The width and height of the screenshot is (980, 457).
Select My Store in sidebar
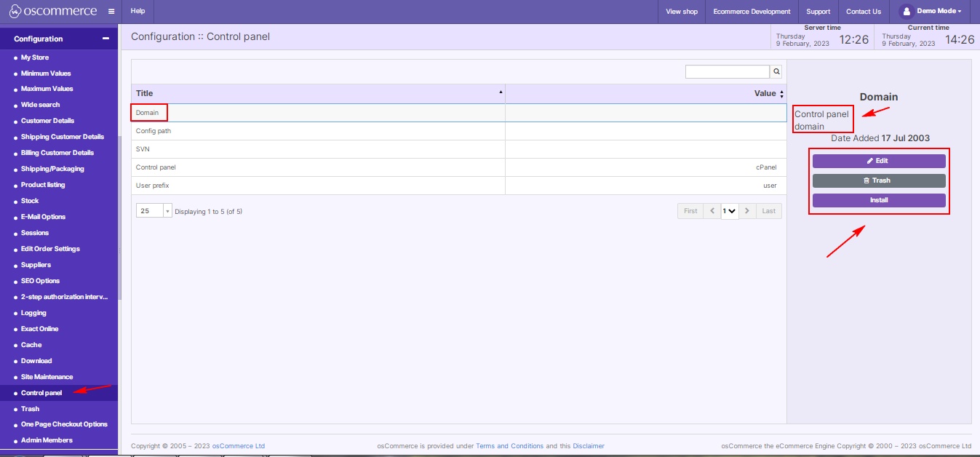click(x=35, y=57)
